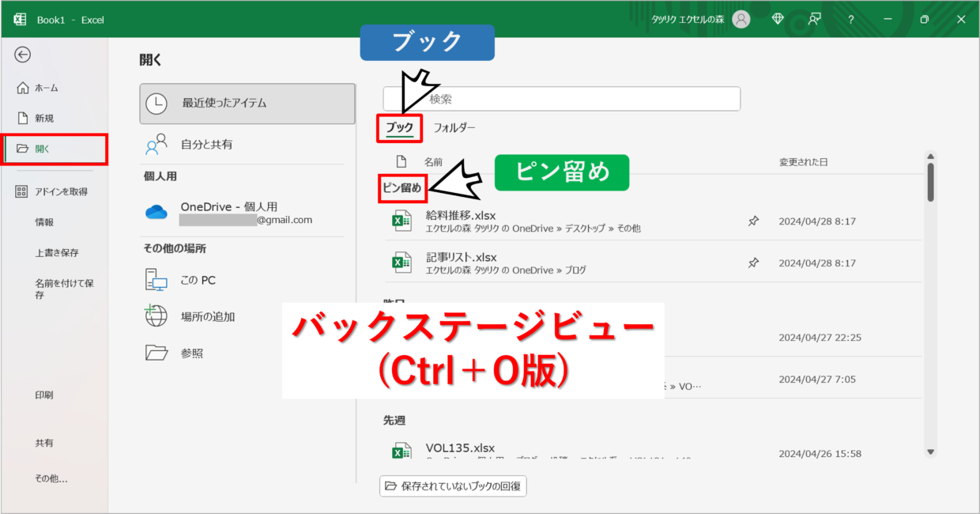Viewport: 980px width, 514px height.
Task: Click the folder icon for 参照
Action: [x=156, y=353]
